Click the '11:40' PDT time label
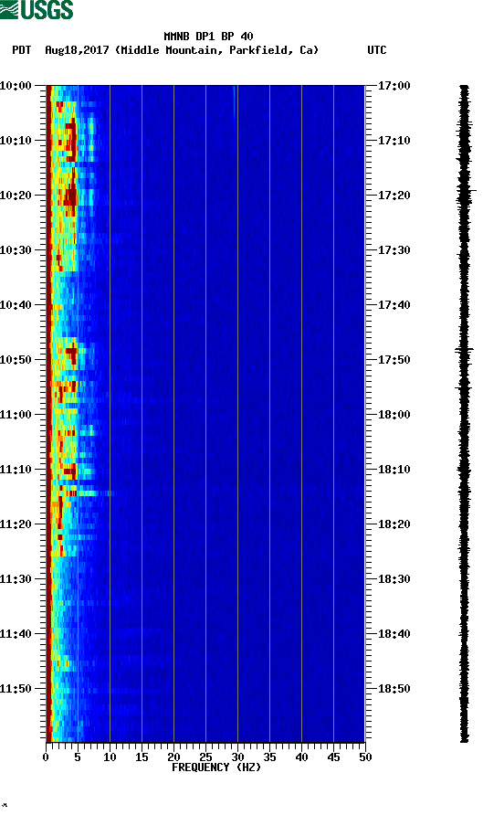Viewport: 504px width, 815px height. tap(16, 633)
